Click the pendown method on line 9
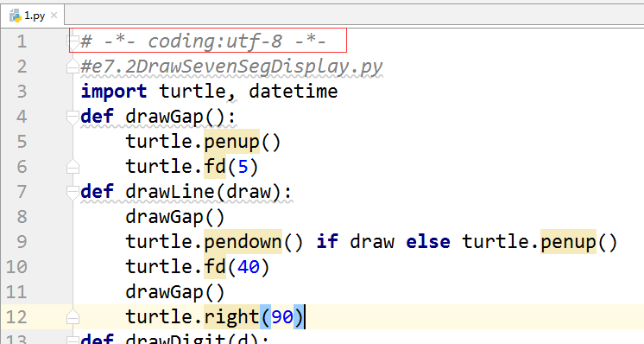This screenshot has height=344, width=644. [243, 242]
